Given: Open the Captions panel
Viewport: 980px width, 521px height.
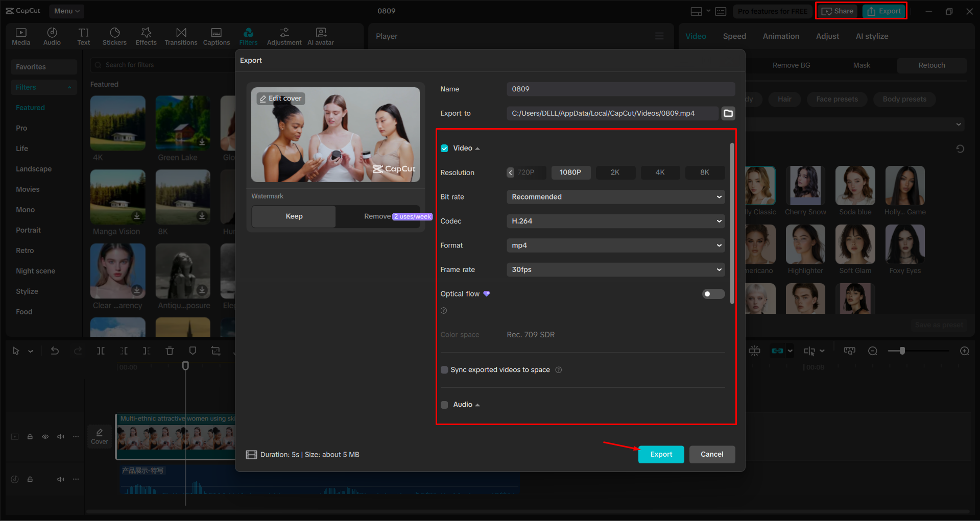Looking at the screenshot, I should 216,36.
